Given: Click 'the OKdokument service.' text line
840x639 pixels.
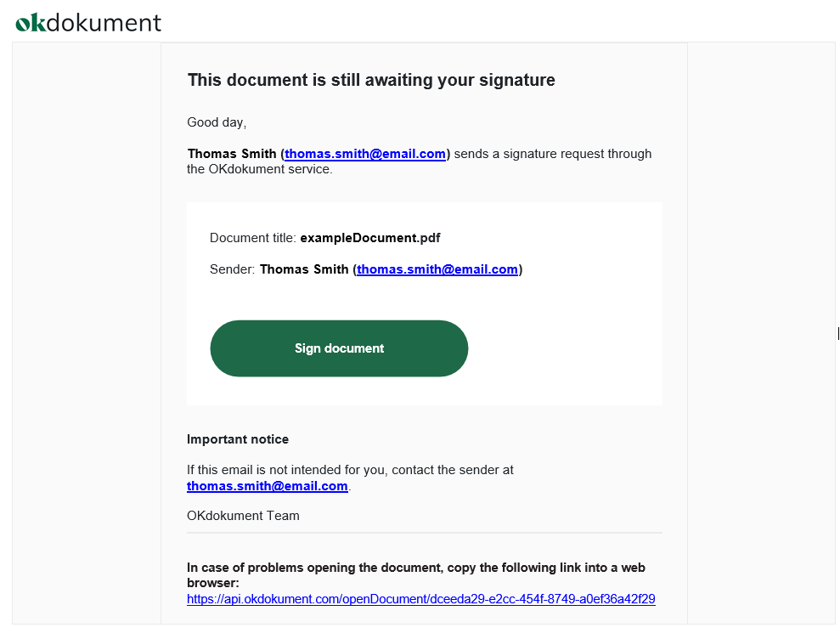Looking at the screenshot, I should tap(260, 169).
